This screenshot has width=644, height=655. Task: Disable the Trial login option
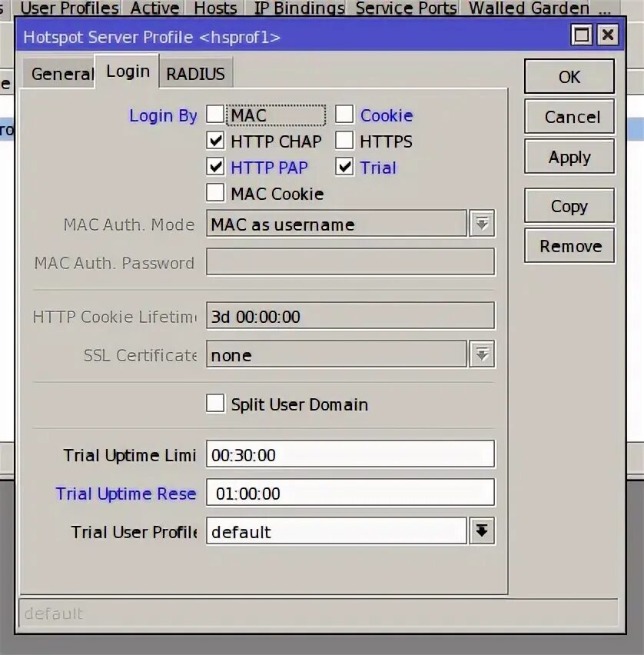click(344, 167)
